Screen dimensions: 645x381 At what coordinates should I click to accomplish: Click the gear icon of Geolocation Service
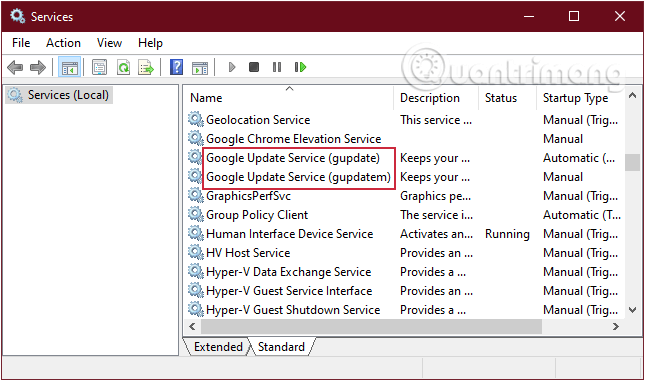[196, 119]
